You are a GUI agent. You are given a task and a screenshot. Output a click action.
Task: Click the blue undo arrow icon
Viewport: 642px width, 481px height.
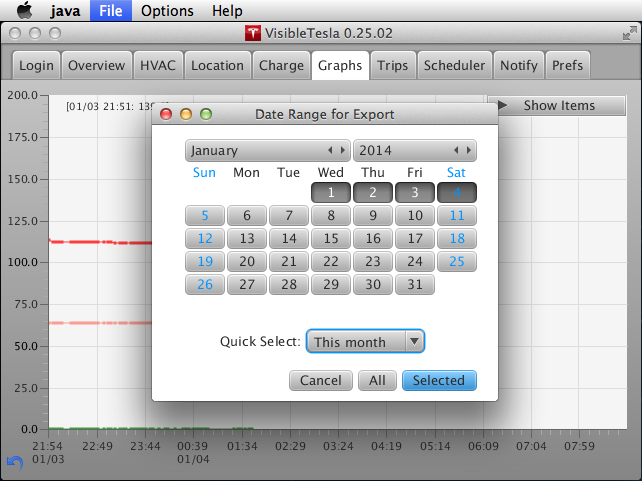tap(15, 463)
